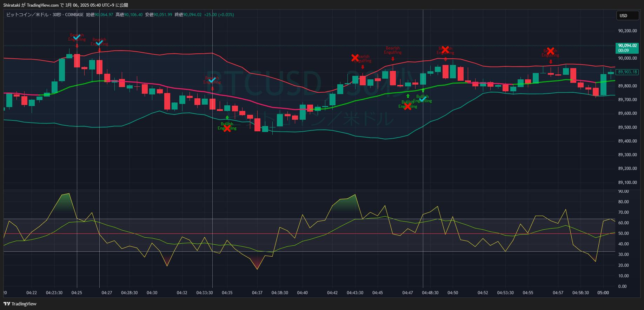Click the low value 90,051.99
The width and height of the screenshot is (644, 310).
coord(163,15)
